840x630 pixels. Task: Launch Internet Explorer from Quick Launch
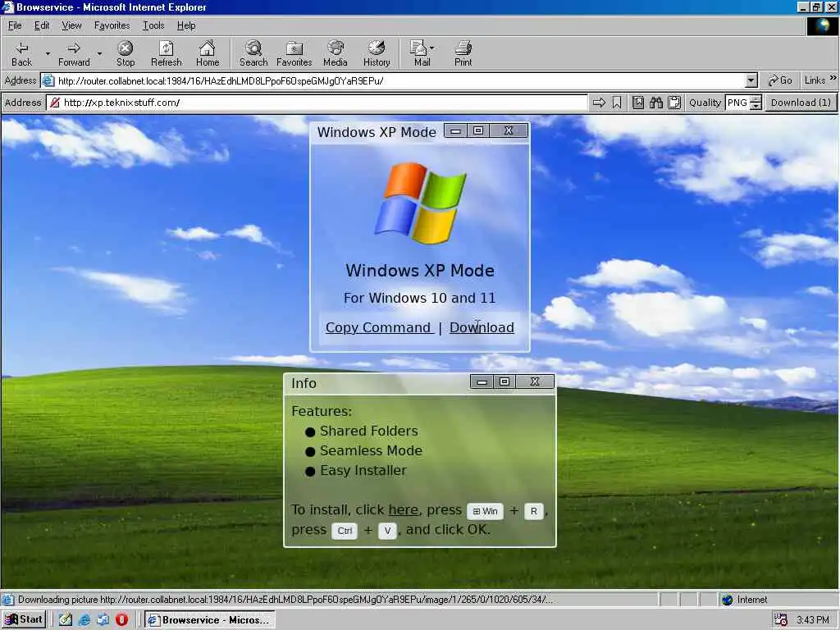pyautogui.click(x=84, y=620)
